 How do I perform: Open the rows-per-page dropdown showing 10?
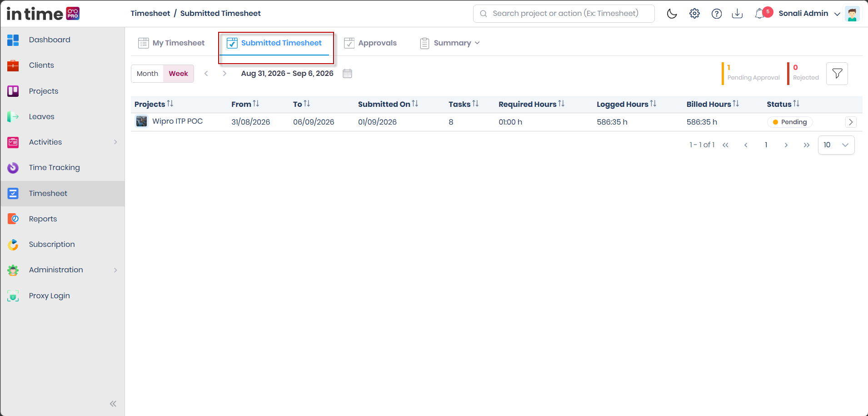(x=836, y=145)
